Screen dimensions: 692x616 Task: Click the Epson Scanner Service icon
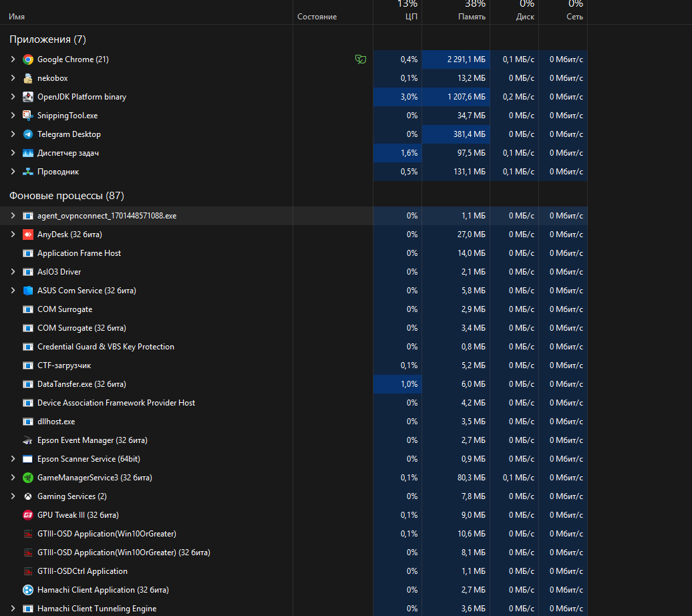[28, 459]
